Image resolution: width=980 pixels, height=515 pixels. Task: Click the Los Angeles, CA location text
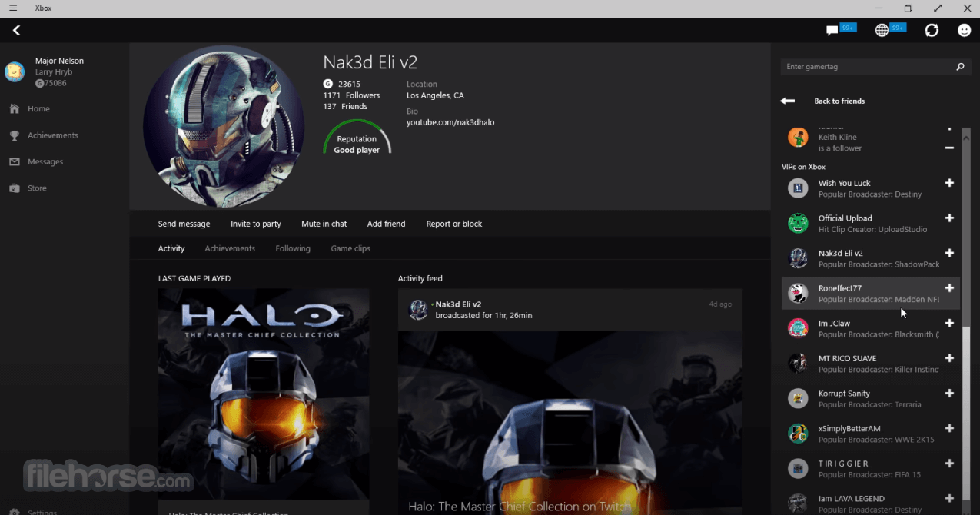point(435,95)
